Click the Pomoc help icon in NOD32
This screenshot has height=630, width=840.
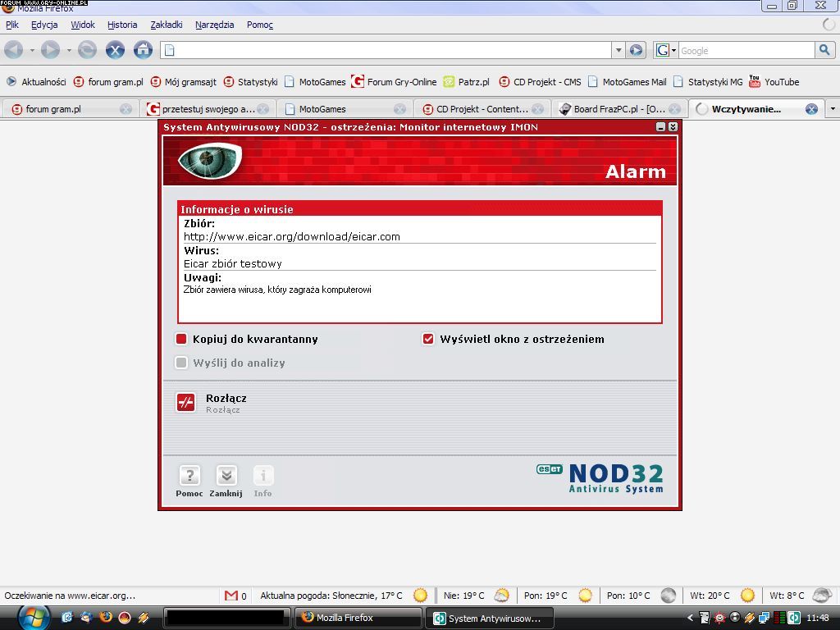point(189,475)
